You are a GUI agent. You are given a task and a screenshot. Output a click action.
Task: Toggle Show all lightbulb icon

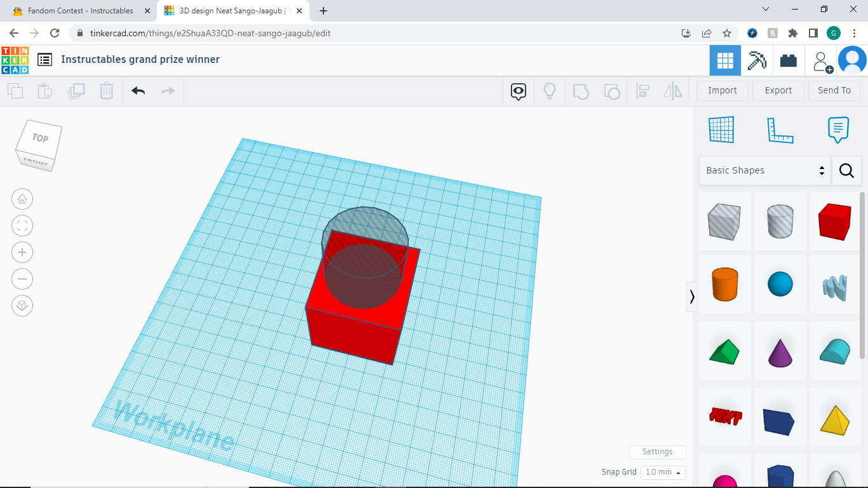click(550, 91)
